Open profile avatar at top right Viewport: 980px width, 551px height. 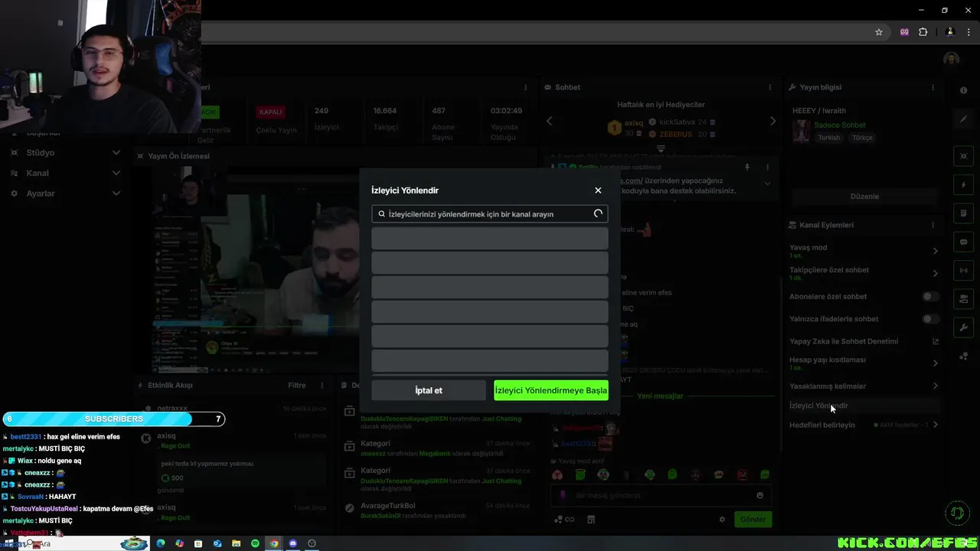point(951,59)
